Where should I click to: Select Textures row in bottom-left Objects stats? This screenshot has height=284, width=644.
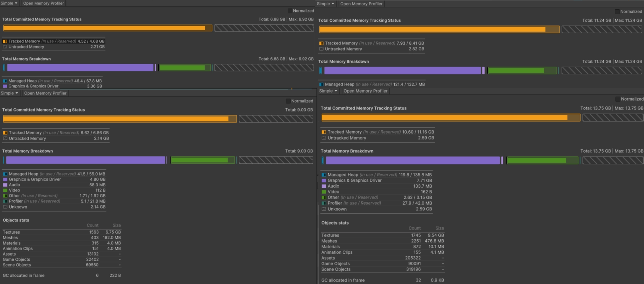[x=62, y=232]
